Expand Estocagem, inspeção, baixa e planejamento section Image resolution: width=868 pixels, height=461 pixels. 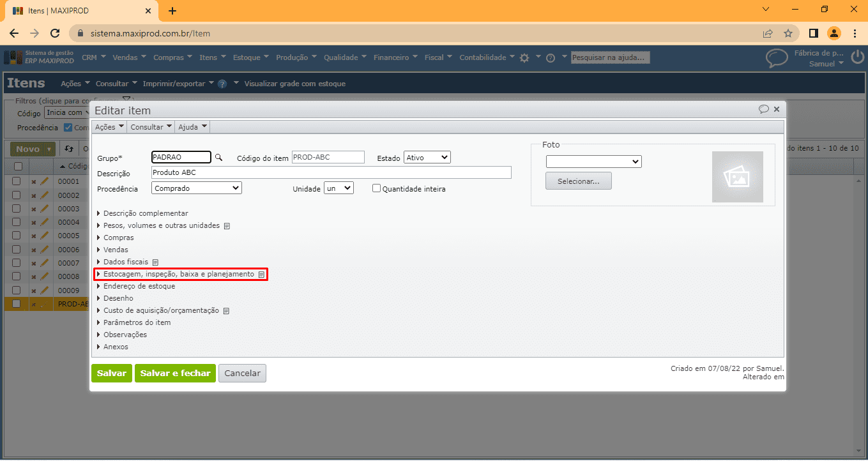coord(181,274)
